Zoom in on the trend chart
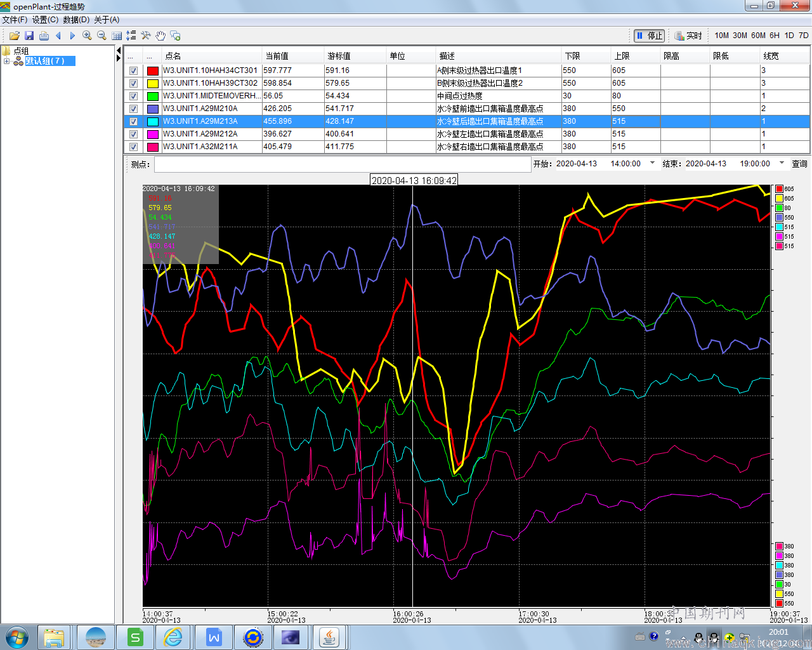The width and height of the screenshot is (812, 650). tap(88, 36)
